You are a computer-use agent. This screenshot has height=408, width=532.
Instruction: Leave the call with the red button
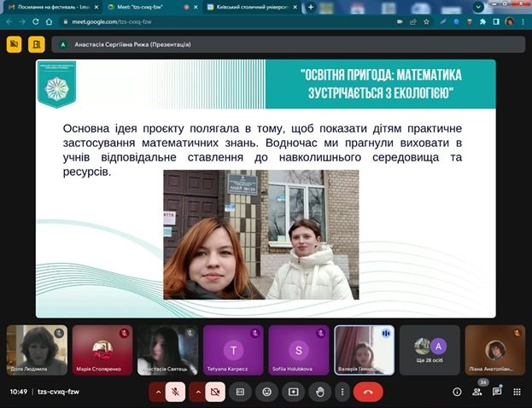coord(368,392)
